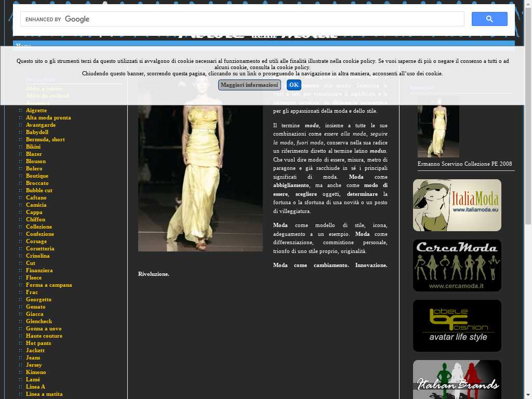Screen dimensions: 532x399
Task: Open the Jeans definition
Action: pos(33,358)
